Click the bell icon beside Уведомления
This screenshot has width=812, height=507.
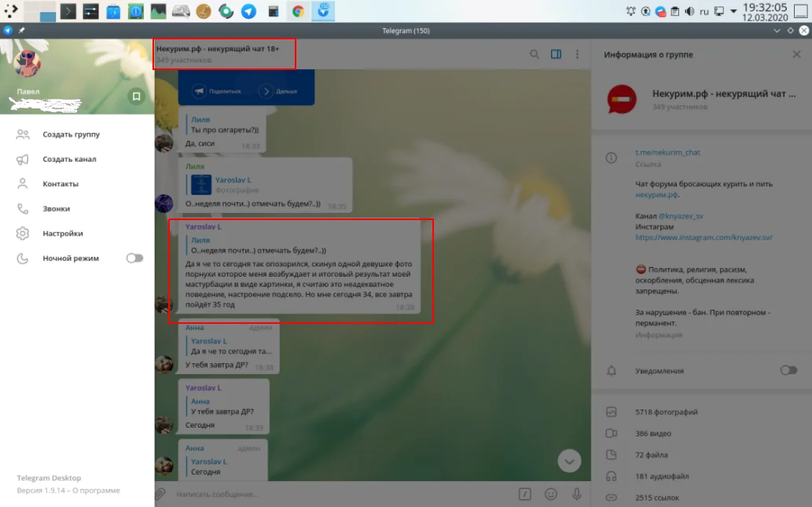tap(612, 371)
